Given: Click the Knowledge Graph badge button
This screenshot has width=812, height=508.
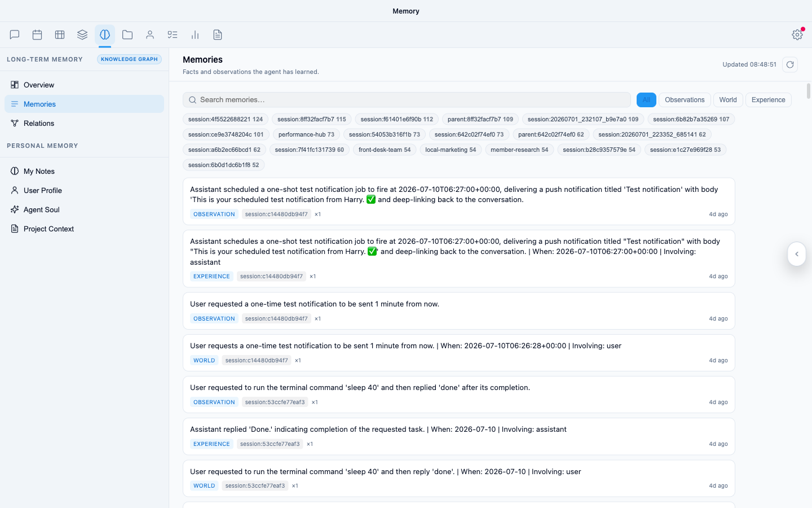Looking at the screenshot, I should pos(129,59).
